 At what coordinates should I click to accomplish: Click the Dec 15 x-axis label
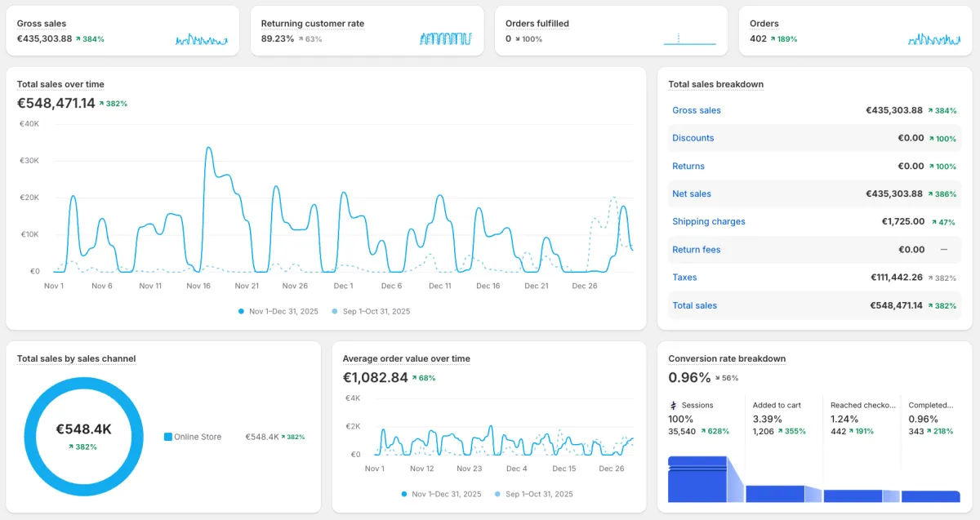click(564, 469)
